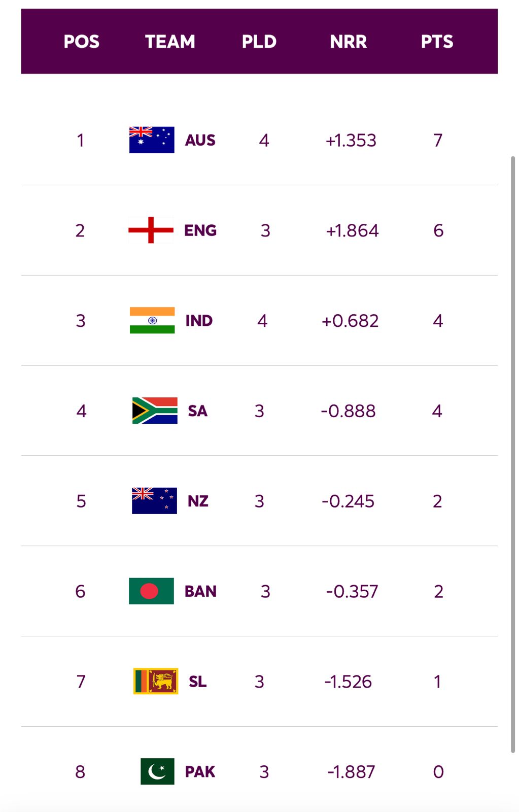Click Australia's points value 7
The width and height of the screenshot is (519, 812).
(x=438, y=141)
